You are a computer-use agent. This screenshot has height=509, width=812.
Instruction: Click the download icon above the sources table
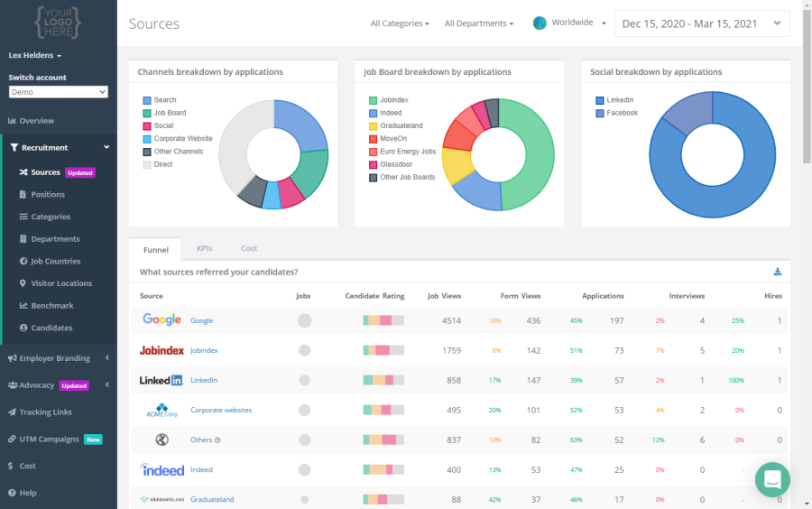[x=778, y=272]
